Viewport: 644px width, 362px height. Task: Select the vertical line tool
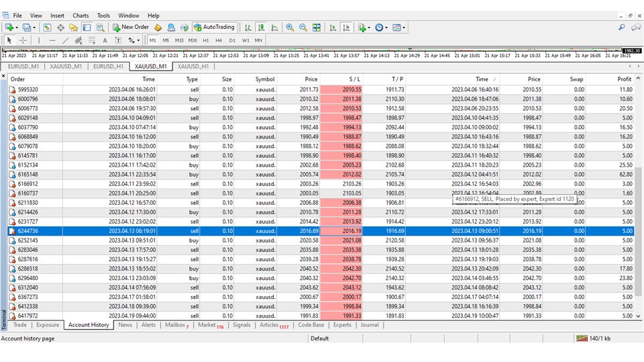(x=39, y=40)
